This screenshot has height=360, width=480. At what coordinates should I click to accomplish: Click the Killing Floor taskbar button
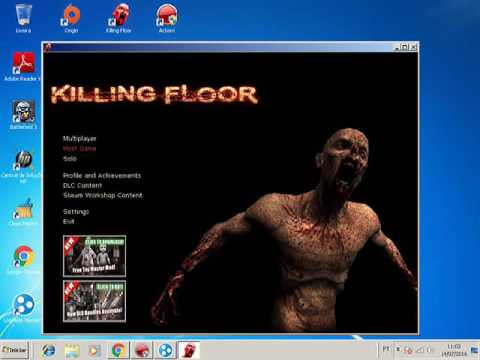point(189,350)
